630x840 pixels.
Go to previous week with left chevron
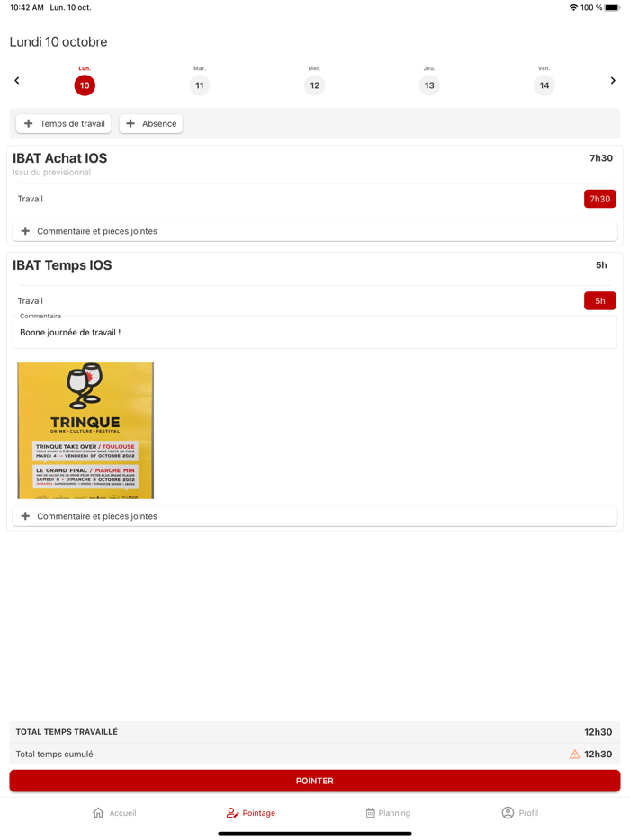point(16,80)
